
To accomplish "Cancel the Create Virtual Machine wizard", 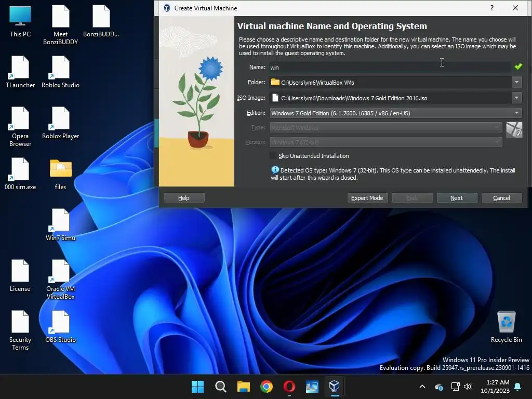I will [x=501, y=198].
